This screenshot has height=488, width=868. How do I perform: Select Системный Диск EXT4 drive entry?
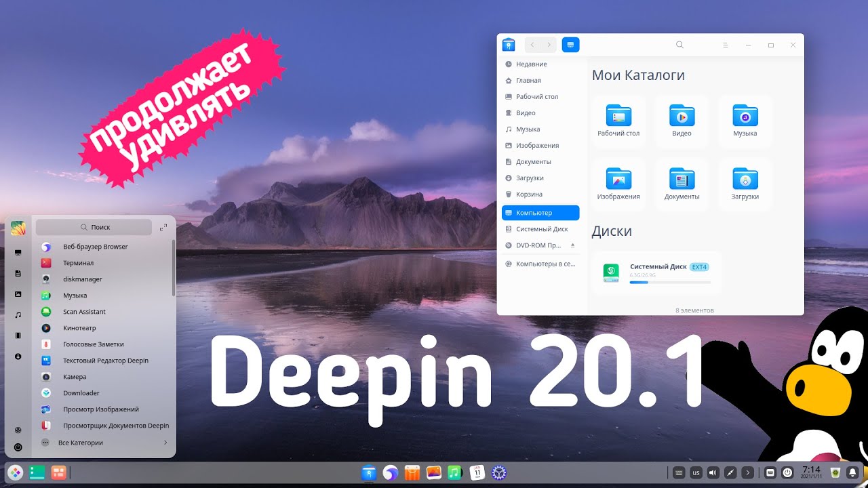pyautogui.click(x=657, y=272)
